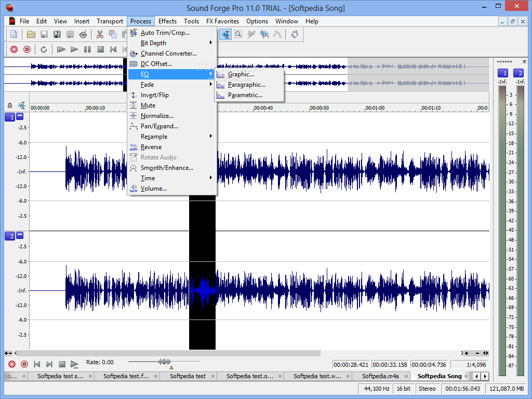This screenshot has width=532, height=399.
Task: Click the selection start time 00:00:28.421 field
Action: click(351, 365)
